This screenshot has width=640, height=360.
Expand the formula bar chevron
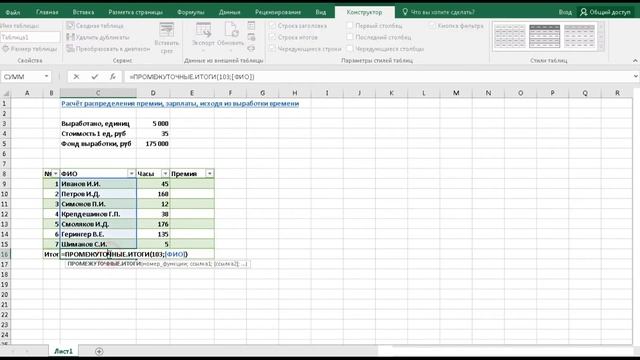pyautogui.click(x=636, y=76)
